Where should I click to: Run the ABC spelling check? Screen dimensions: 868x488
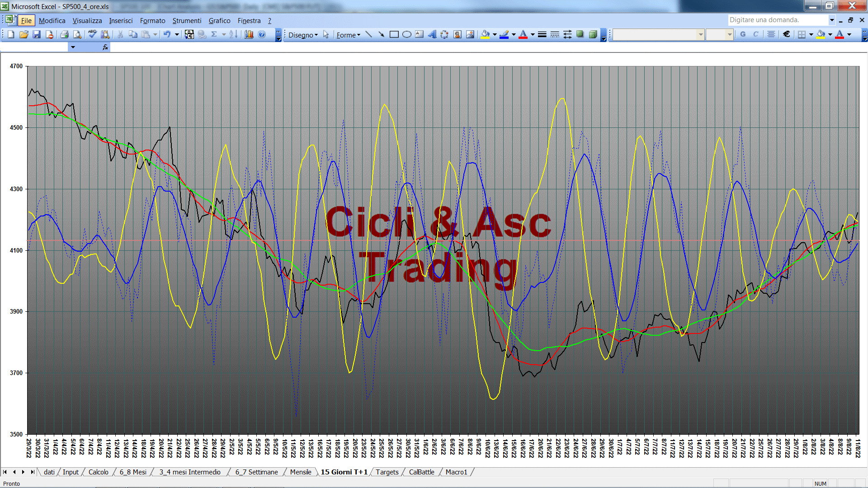point(92,34)
